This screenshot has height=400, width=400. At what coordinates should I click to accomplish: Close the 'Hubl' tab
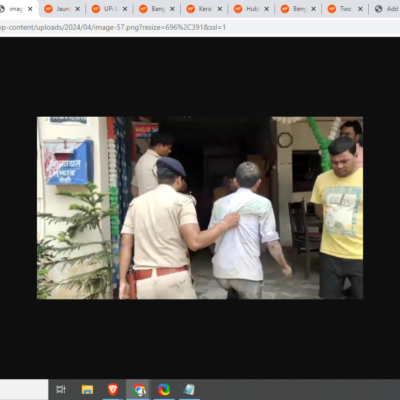click(266, 9)
